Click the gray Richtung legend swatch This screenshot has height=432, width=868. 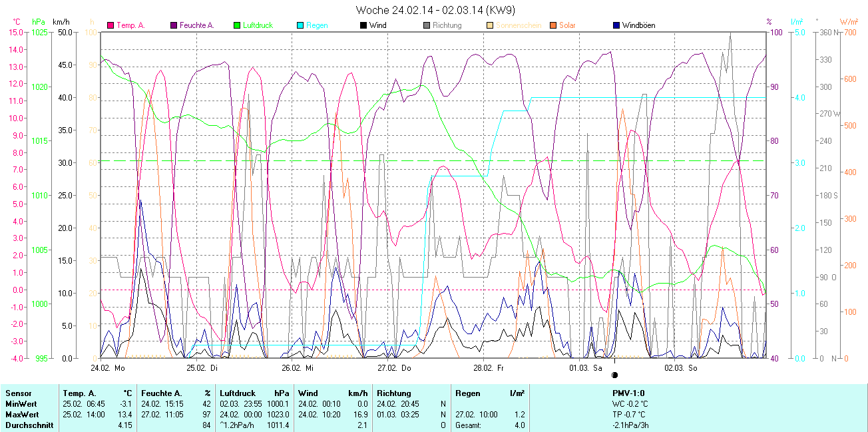point(426,26)
